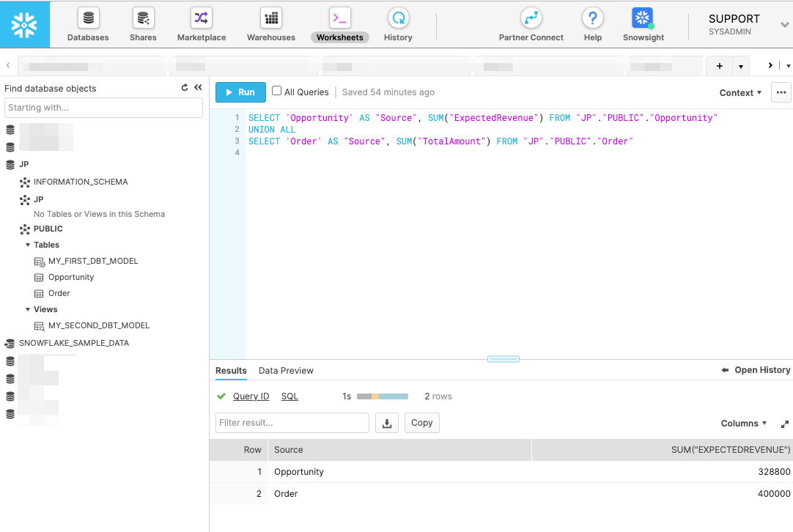Select MY_SECOND_DBT_MODEL view
This screenshot has height=532, width=793.
99,325
